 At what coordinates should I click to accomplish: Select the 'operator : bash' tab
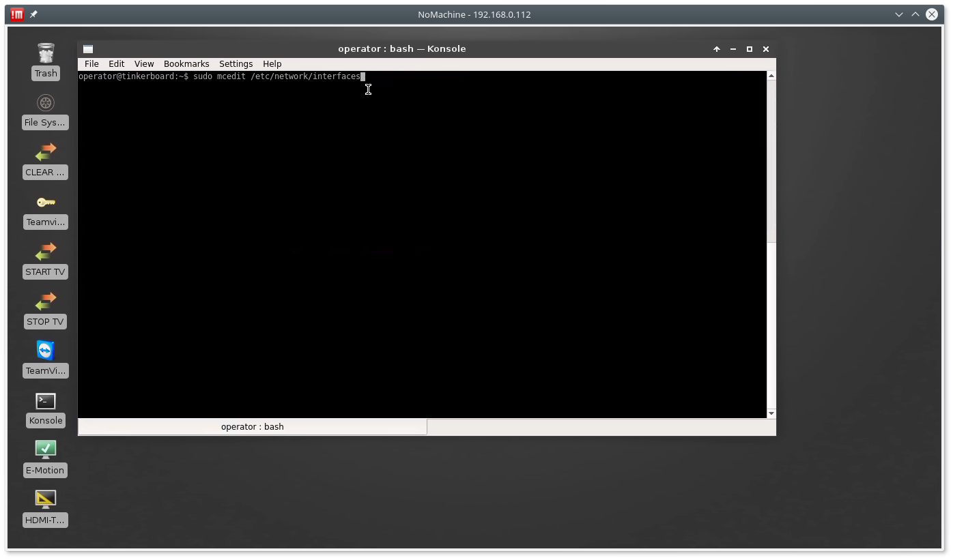click(x=253, y=427)
